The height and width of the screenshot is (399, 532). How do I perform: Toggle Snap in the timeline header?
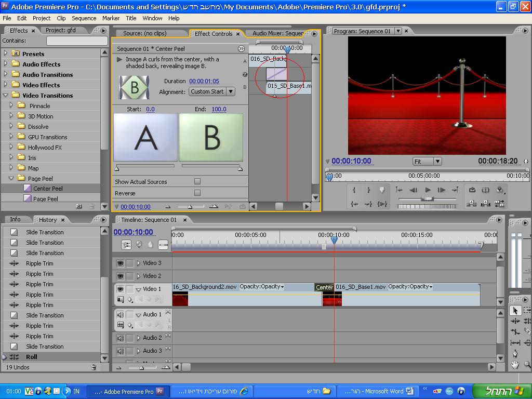click(x=126, y=244)
